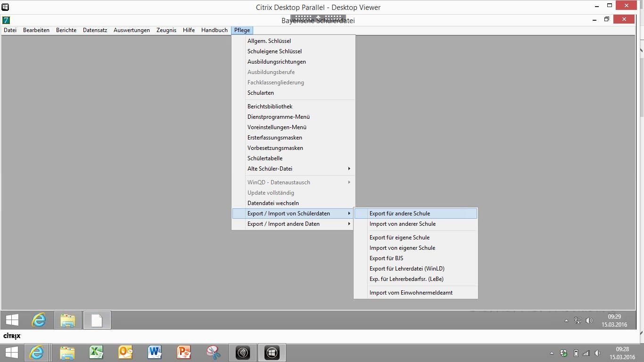Expand the Alte Schüler-Datei submenu
This screenshot has width=644, height=362.
pyautogui.click(x=293, y=169)
